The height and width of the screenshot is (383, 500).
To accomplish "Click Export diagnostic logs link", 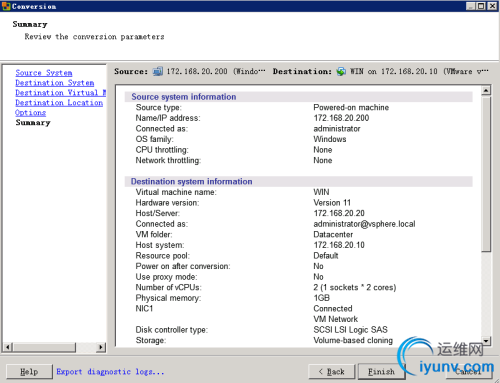I will [x=110, y=371].
